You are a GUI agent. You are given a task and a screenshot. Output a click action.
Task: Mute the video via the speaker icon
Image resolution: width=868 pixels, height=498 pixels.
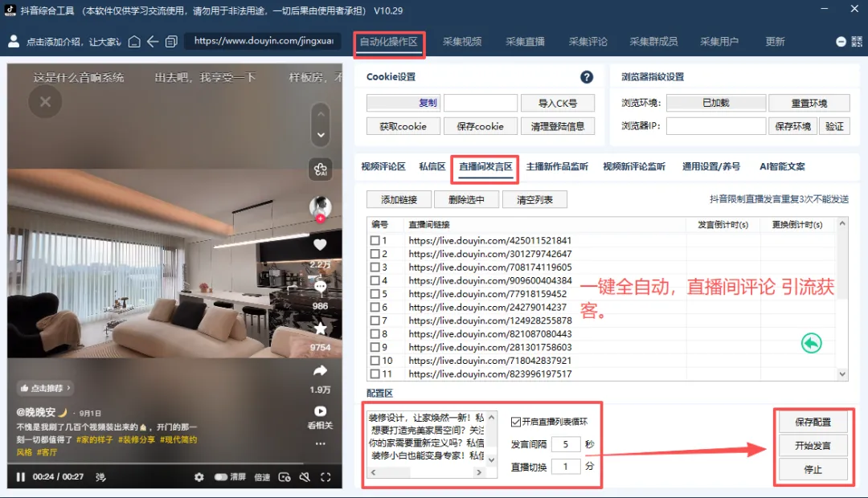(304, 477)
